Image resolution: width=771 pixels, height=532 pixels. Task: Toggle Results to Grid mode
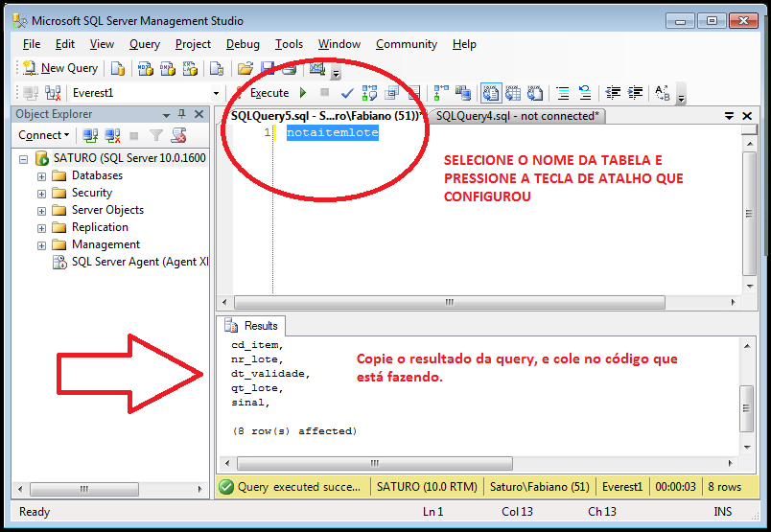(513, 92)
